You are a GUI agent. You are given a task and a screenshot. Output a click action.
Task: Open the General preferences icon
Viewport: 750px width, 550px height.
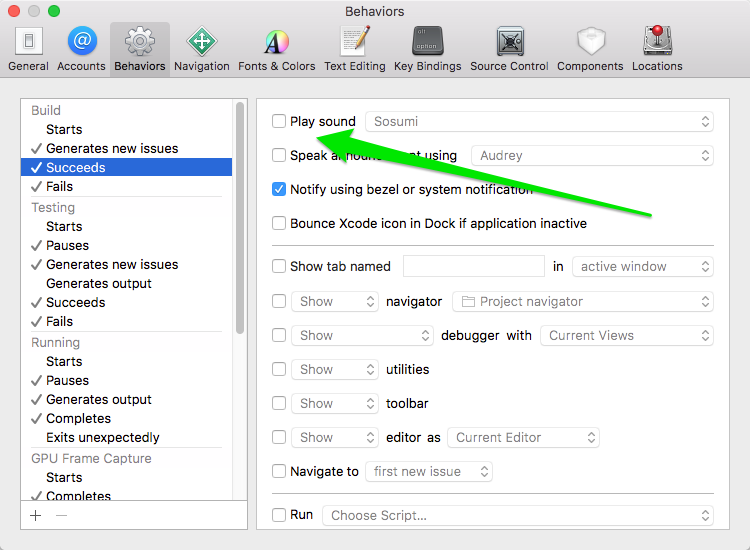[29, 41]
